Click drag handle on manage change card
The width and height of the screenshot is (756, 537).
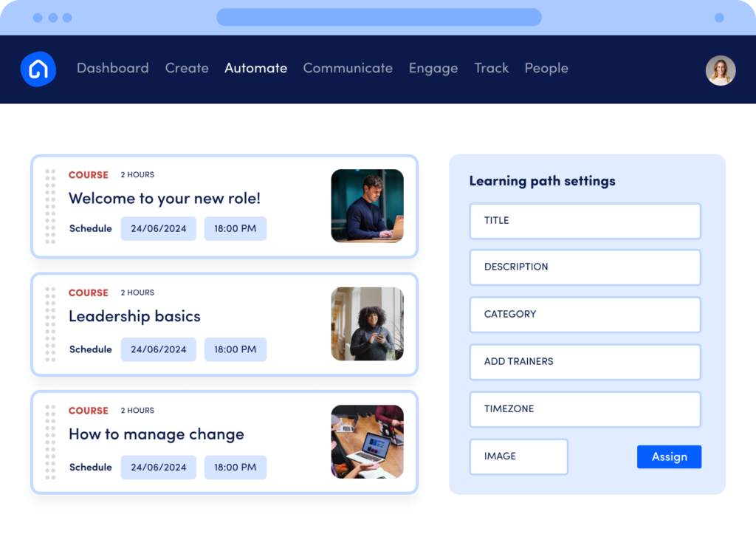[50, 442]
